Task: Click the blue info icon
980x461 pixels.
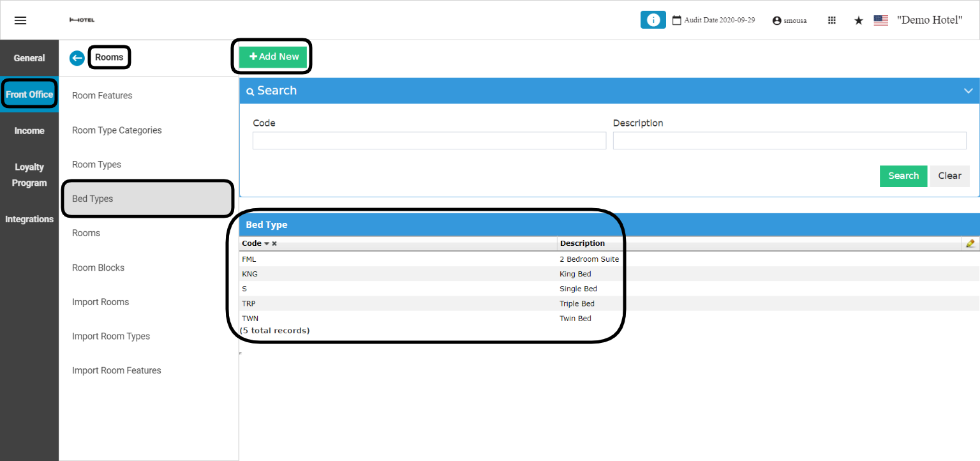Action: pos(653,20)
